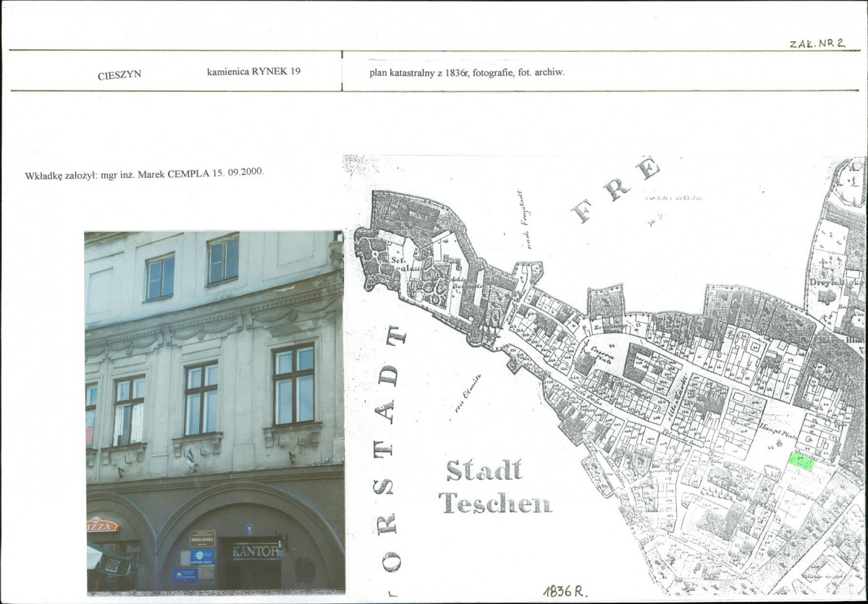Click the blue sign beside the doorway
Screen dimensions: 868x604
click(x=202, y=556)
